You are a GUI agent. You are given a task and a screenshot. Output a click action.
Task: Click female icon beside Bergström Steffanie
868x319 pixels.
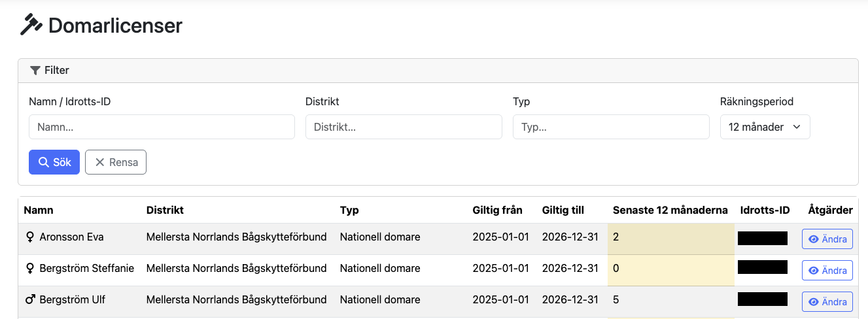(x=29, y=269)
